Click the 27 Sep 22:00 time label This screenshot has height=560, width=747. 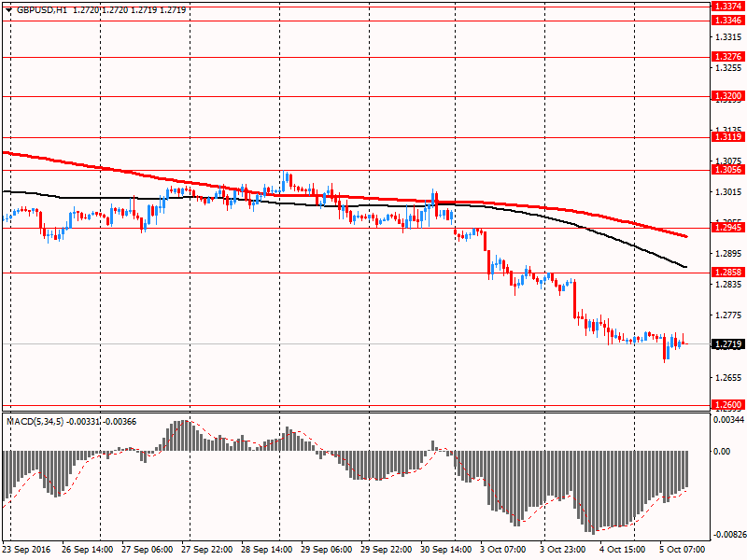click(206, 549)
